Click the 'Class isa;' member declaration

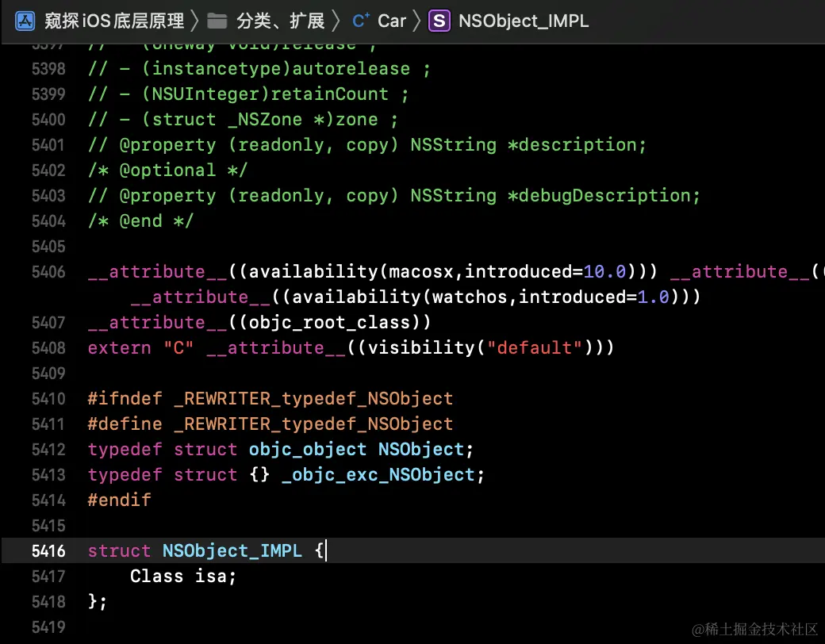coord(183,576)
